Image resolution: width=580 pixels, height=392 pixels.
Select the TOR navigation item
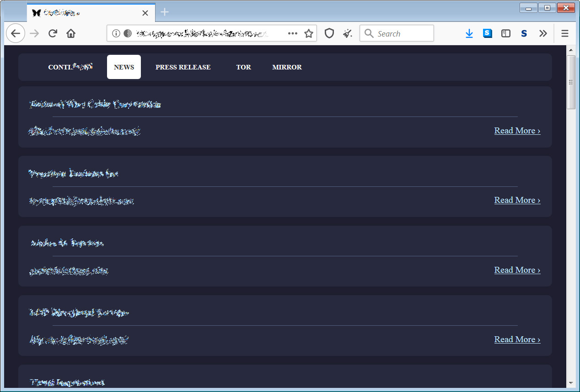coord(243,67)
